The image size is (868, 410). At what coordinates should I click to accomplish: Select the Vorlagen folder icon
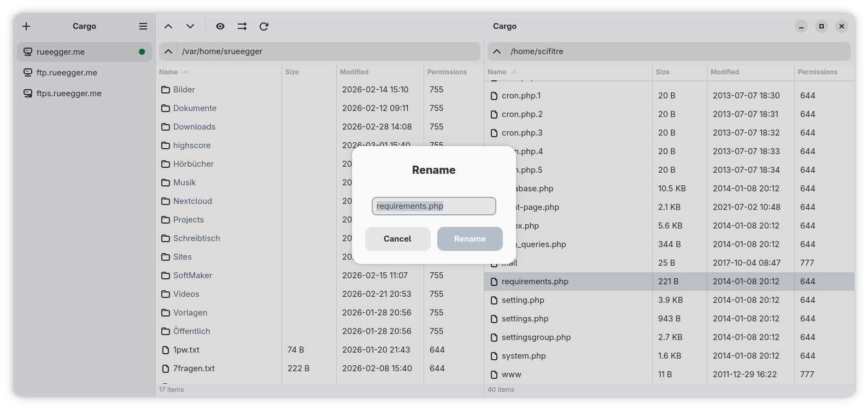coord(166,313)
